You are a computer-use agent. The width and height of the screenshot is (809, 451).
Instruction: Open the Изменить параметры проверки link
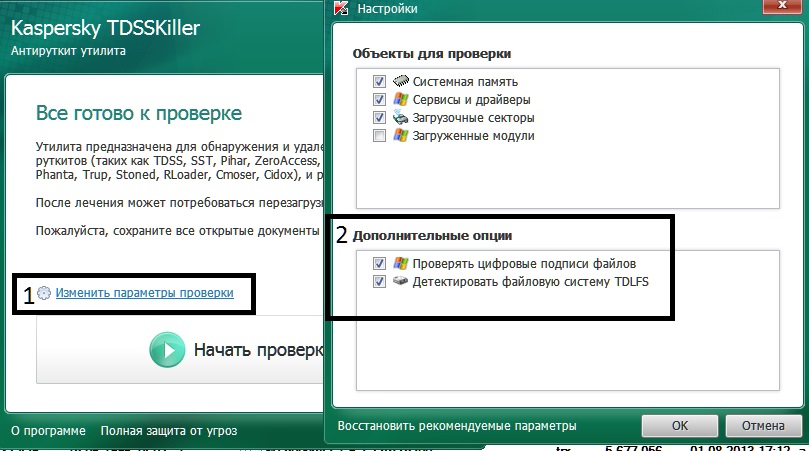tap(144, 293)
